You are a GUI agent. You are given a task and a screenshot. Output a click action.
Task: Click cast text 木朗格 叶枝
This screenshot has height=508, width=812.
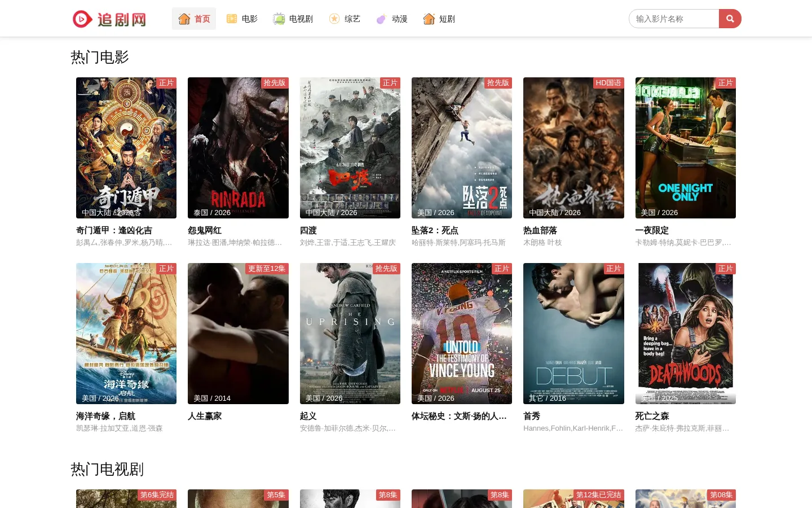point(542,243)
